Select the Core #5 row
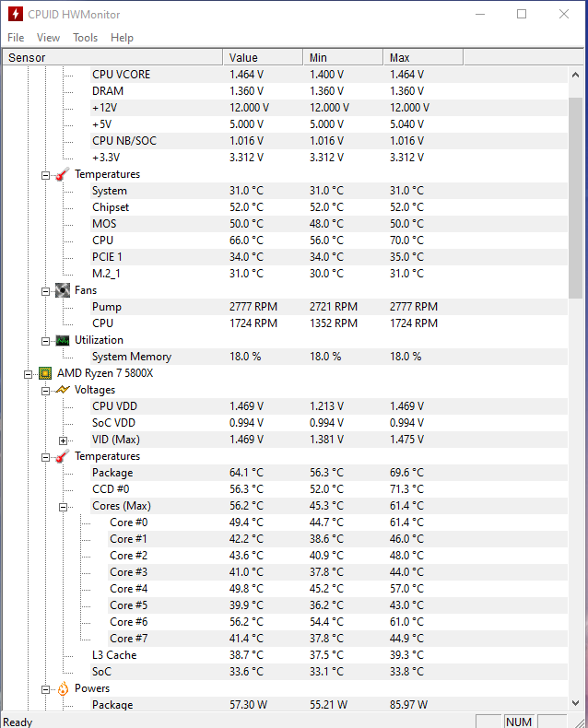Viewport: 588px width, 728px height. point(337,605)
